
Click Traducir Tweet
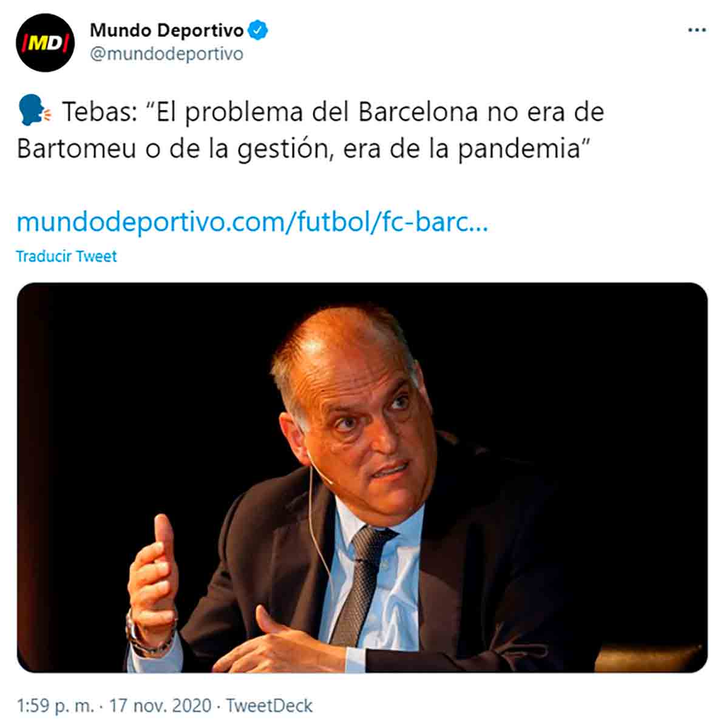click(x=66, y=256)
